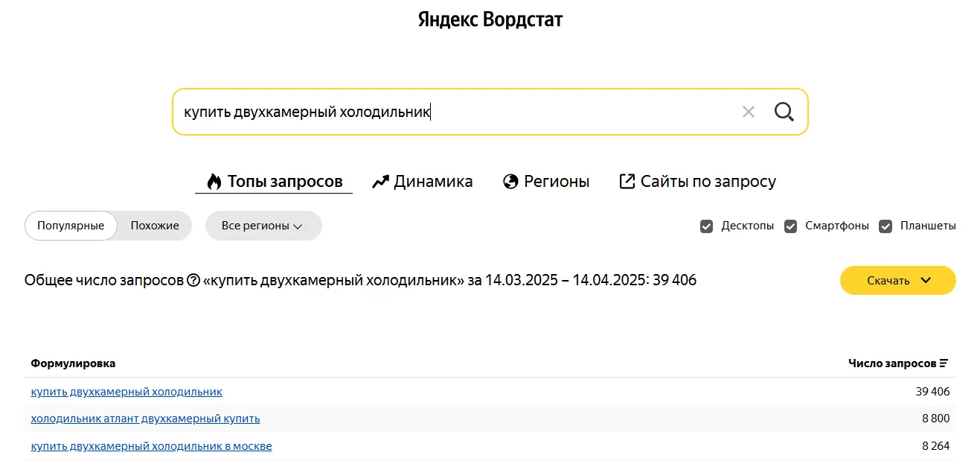Select the Популярные toggle option

(71, 226)
